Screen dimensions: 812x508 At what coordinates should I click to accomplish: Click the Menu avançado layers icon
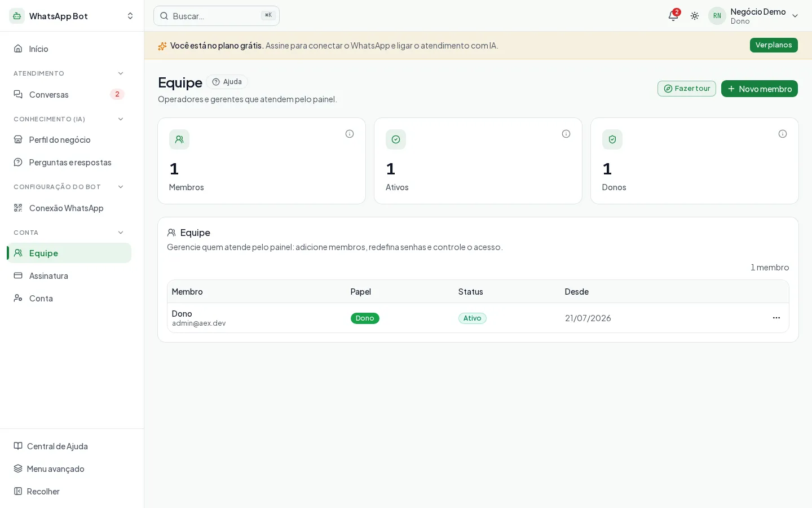18,468
